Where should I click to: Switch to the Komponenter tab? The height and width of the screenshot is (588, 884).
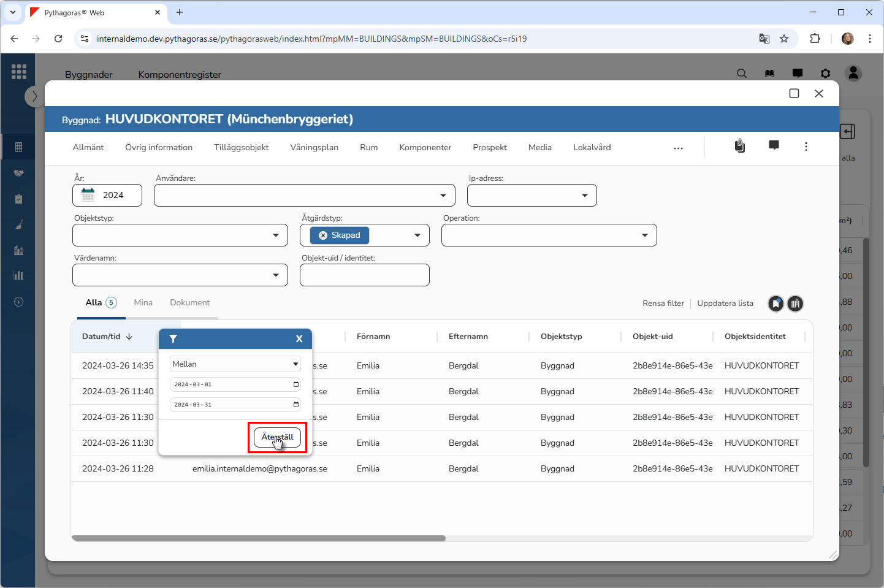[425, 148]
